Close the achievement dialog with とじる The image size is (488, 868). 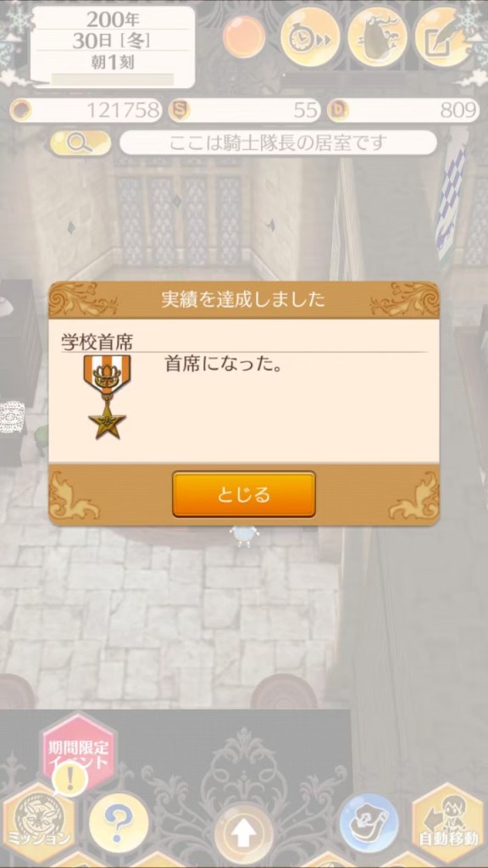point(244,494)
